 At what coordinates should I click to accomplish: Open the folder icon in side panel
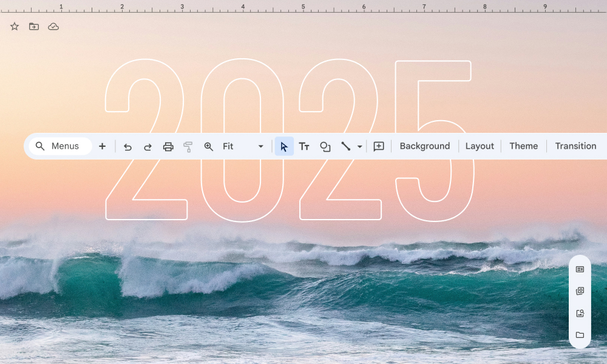tap(580, 335)
